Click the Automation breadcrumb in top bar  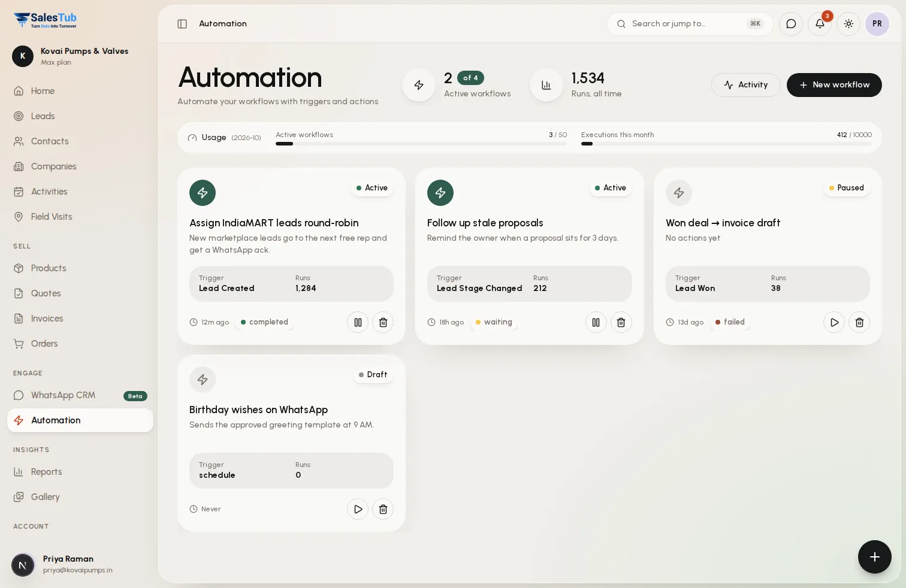223,24
